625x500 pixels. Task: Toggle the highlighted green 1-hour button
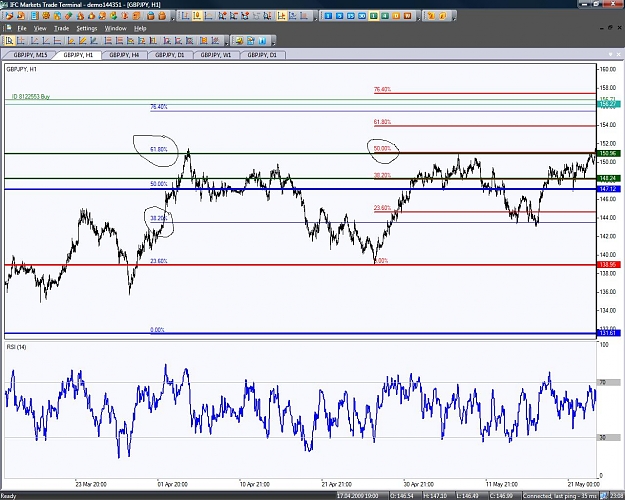(x=373, y=16)
